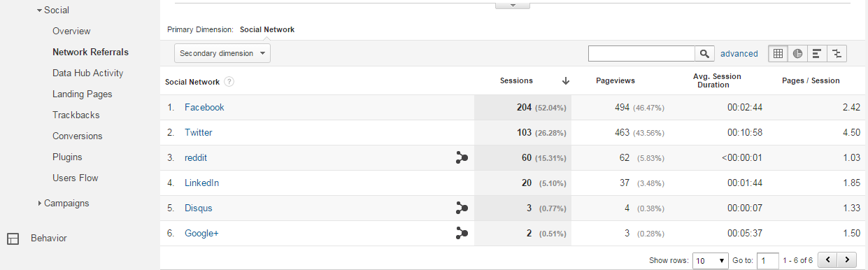
Task: Click the data hub icon beside Google+
Action: [462, 234]
